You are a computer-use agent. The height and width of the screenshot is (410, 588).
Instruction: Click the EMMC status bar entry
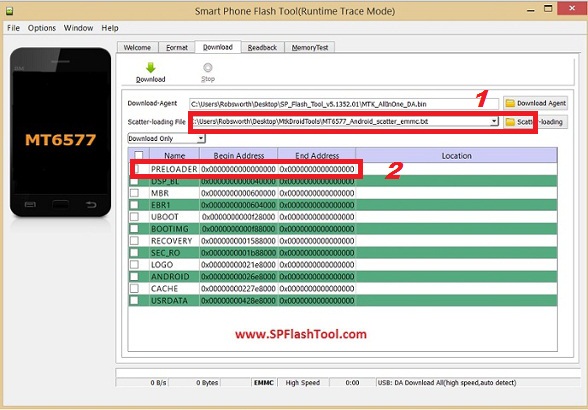[264, 383]
